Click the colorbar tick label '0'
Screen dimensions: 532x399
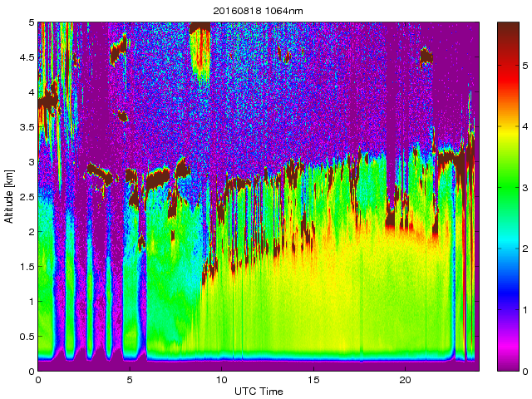(524, 371)
